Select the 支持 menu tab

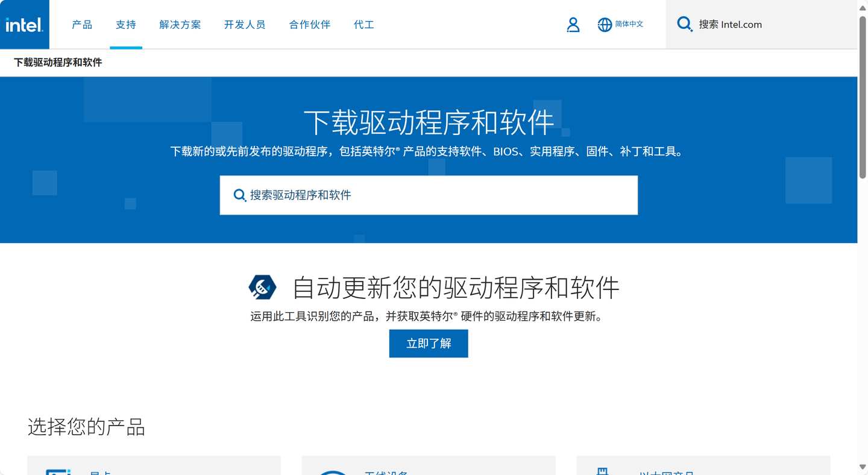pos(126,25)
